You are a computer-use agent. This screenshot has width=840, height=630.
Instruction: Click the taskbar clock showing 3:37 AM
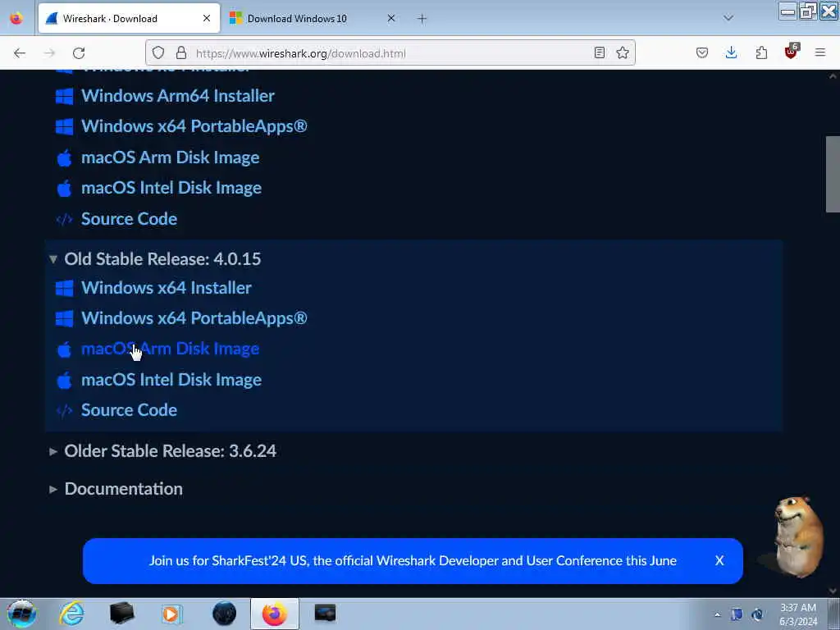pos(797,614)
